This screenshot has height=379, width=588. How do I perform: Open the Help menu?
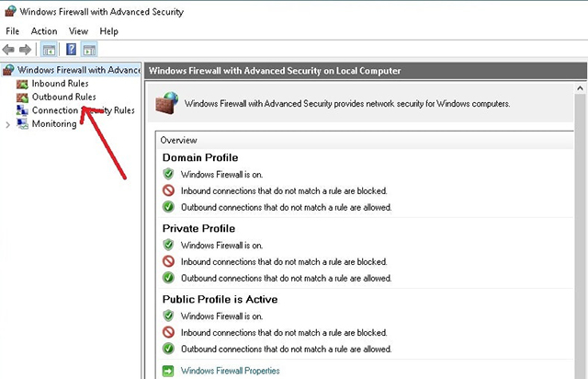[108, 31]
